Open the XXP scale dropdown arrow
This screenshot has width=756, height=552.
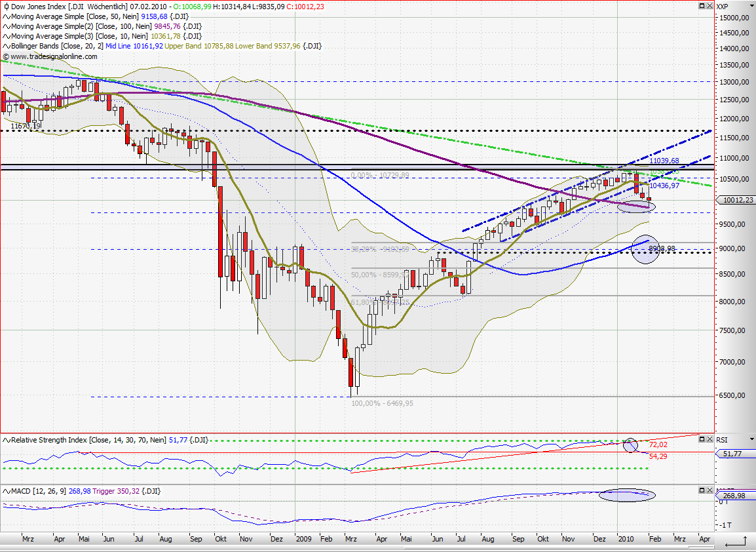pyautogui.click(x=752, y=7)
